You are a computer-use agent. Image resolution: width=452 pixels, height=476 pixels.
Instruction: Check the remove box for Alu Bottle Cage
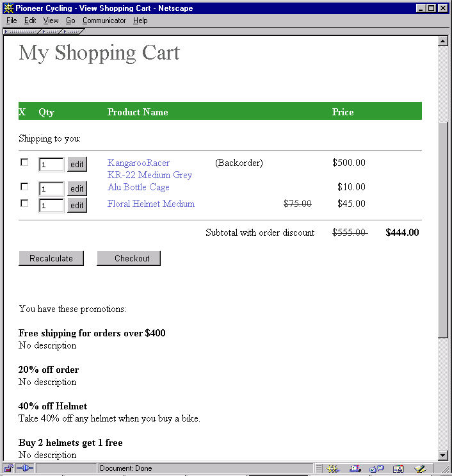[x=24, y=186]
